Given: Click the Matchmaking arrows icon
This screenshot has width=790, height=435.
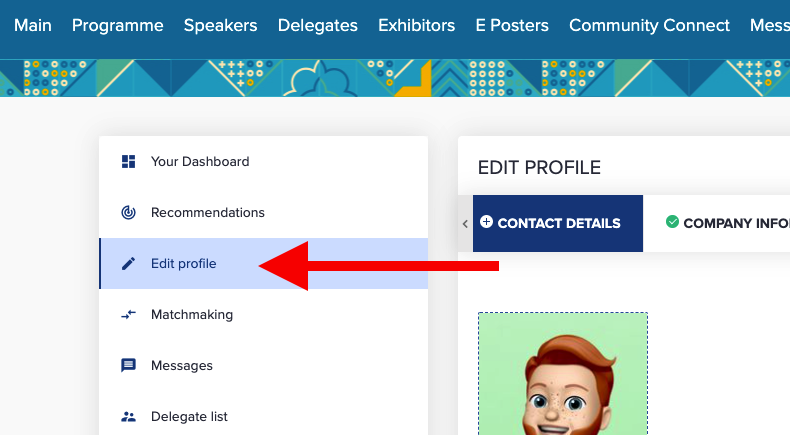Looking at the screenshot, I should pyautogui.click(x=128, y=315).
